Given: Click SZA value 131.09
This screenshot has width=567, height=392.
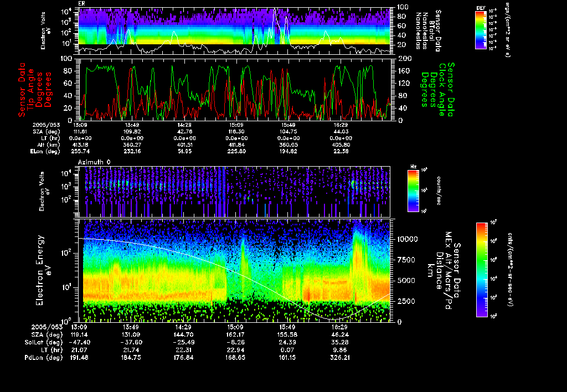Looking at the screenshot, I should coord(132,335).
